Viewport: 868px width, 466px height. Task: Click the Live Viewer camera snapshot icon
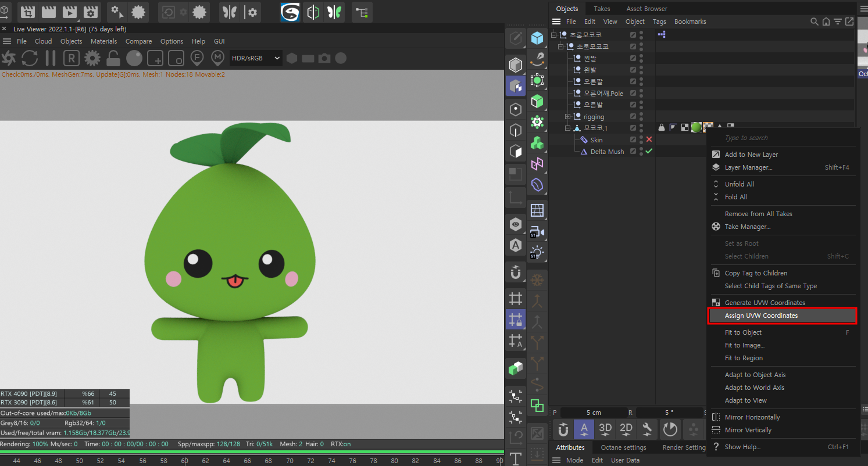(324, 58)
